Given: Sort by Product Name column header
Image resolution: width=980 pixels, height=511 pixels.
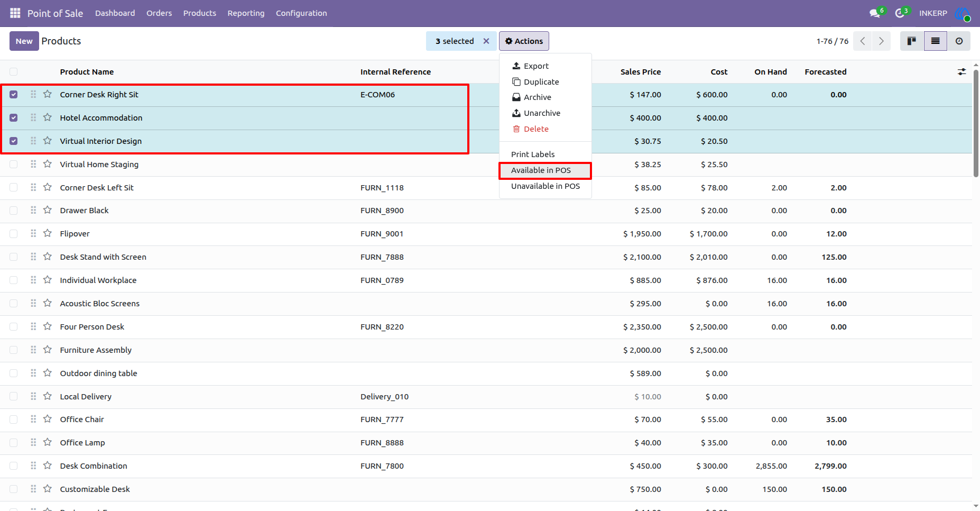Looking at the screenshot, I should (x=87, y=72).
